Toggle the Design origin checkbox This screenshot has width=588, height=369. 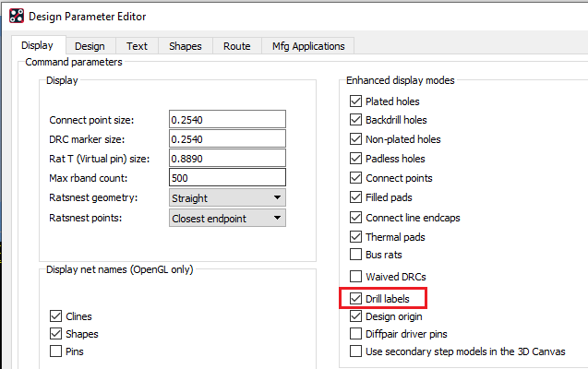click(x=355, y=316)
